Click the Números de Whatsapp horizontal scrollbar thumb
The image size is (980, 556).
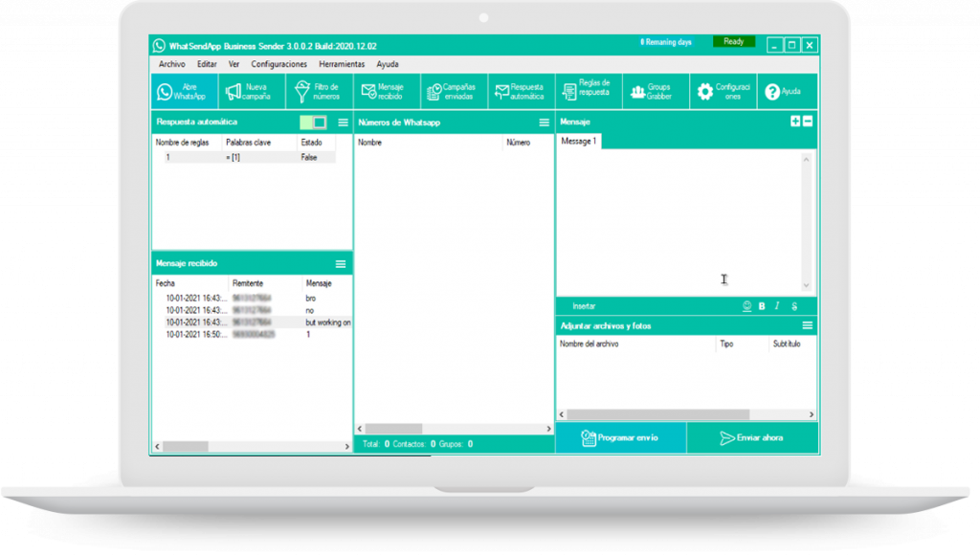point(393,429)
